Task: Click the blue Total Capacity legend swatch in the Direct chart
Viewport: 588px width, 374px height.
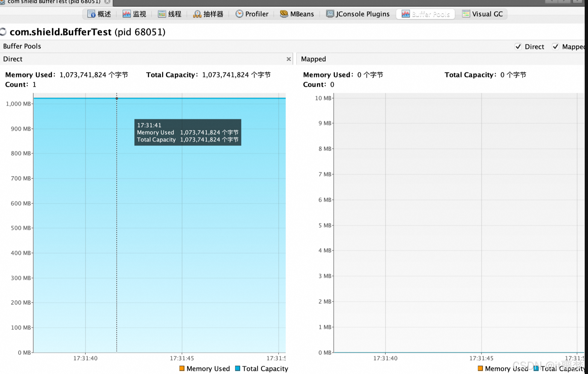Action: tap(238, 368)
